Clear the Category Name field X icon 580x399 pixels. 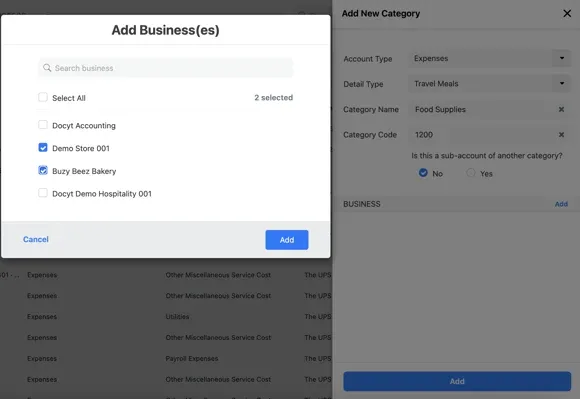click(x=561, y=109)
